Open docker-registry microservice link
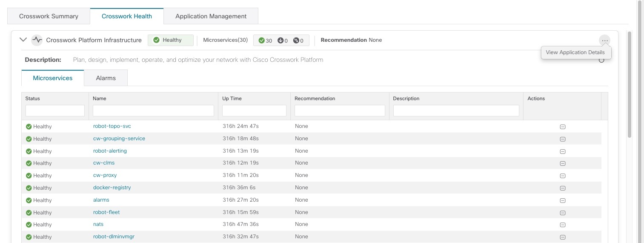Screen dimensions: 644x243 point(112,188)
